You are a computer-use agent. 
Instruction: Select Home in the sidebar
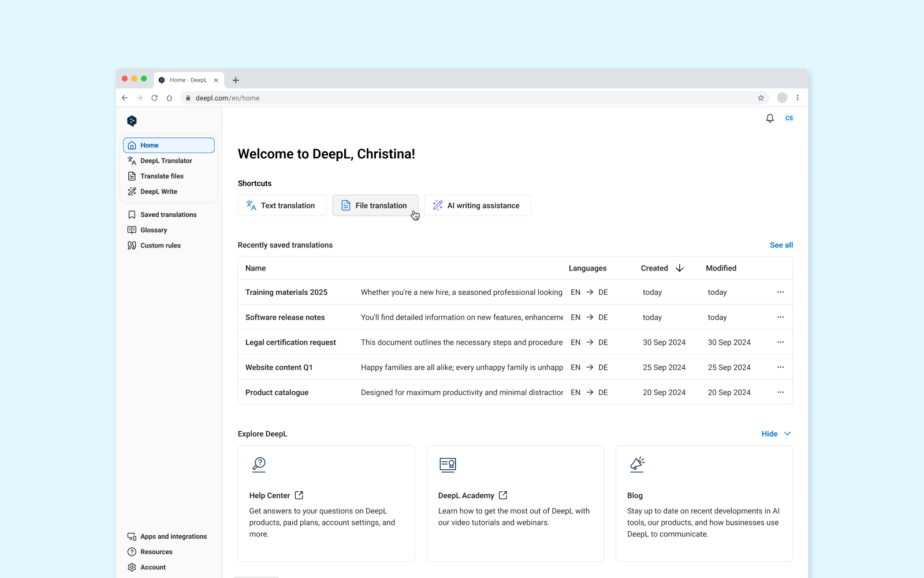coord(169,145)
